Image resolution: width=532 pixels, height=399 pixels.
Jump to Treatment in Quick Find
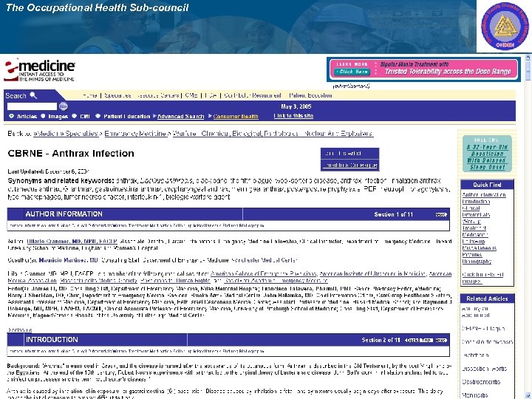point(474,228)
